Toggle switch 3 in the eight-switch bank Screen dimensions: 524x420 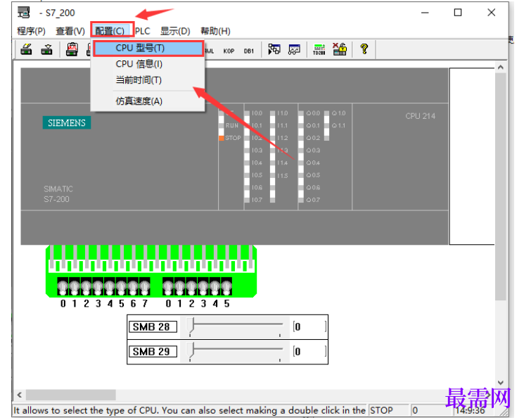tap(98, 286)
